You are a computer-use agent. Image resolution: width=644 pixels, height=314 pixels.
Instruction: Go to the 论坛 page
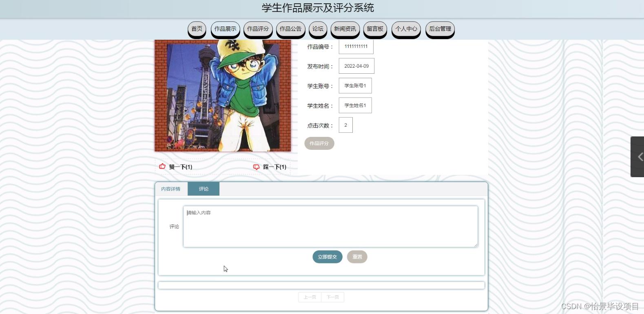318,29
